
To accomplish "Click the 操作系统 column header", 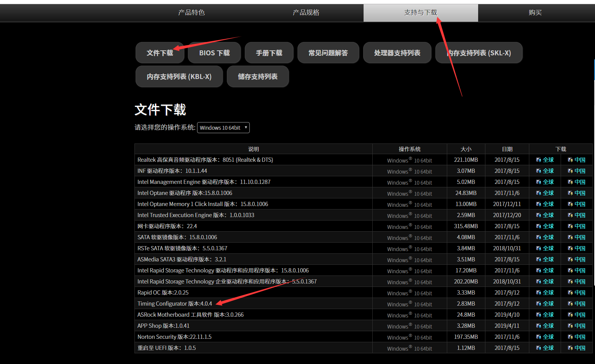I will [410, 149].
